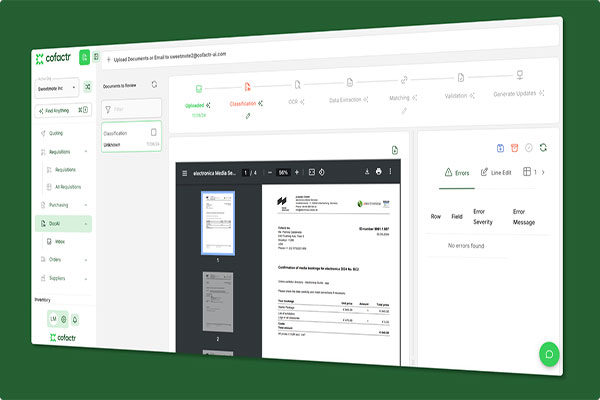The image size is (600, 400).
Task: Click the tab arrow chevron after the table tab
Action: point(543,172)
